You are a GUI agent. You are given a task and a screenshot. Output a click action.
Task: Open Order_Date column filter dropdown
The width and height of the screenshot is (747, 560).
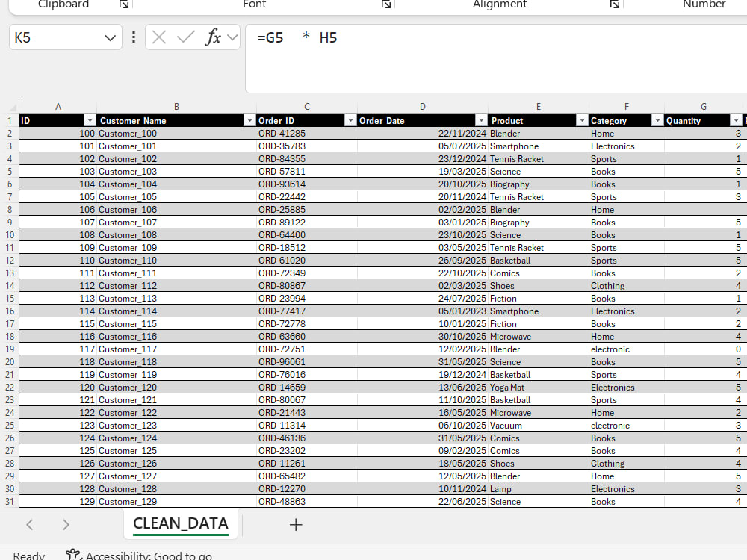[x=481, y=120]
